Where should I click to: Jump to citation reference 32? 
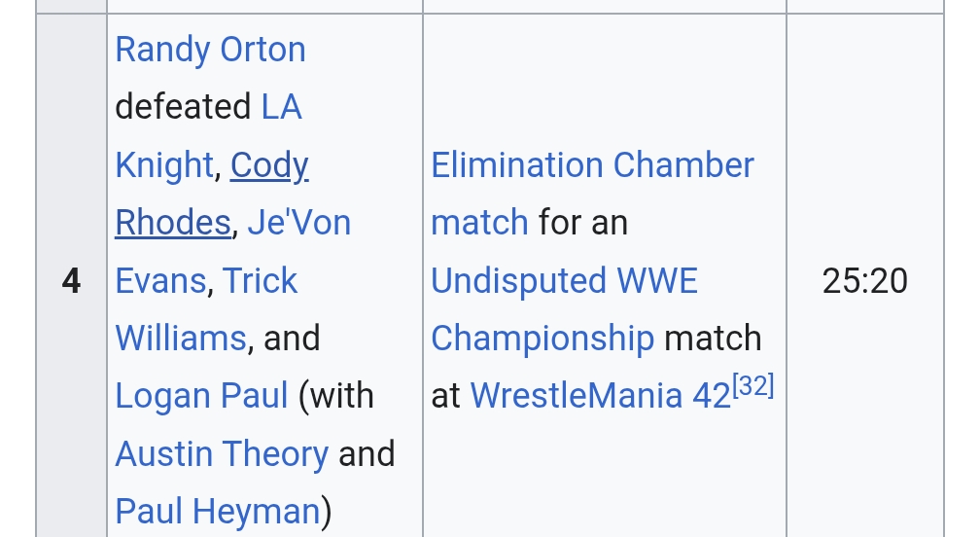click(x=754, y=386)
